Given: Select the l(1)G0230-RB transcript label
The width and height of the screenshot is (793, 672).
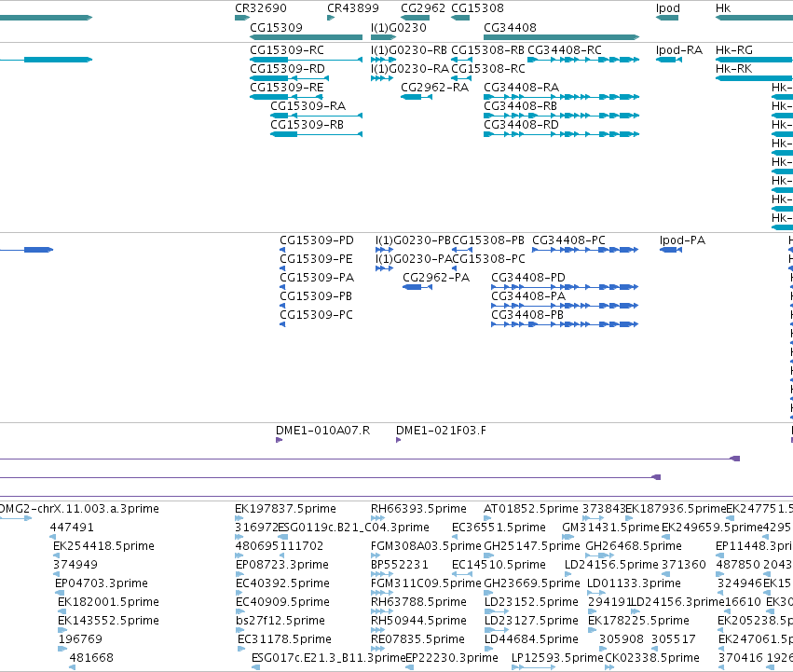Looking at the screenshot, I should pos(409,50).
